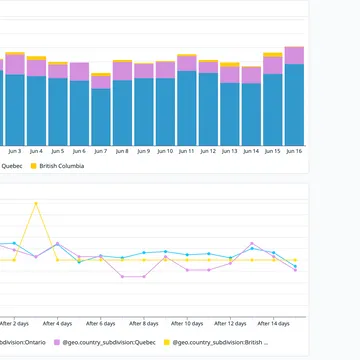
Task: Click the Jun 9 x-axis date label
Action: tap(144, 151)
